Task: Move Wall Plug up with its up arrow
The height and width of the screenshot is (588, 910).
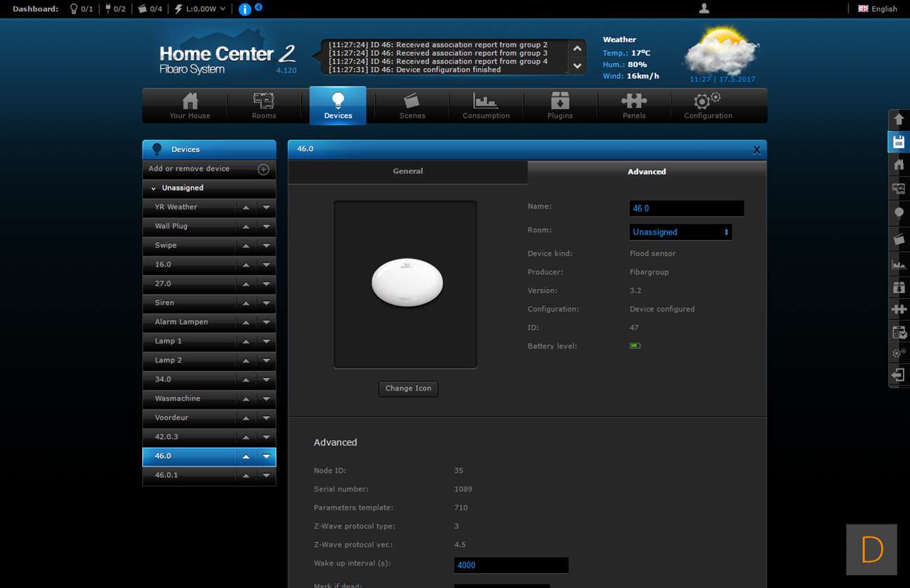Action: click(x=246, y=226)
